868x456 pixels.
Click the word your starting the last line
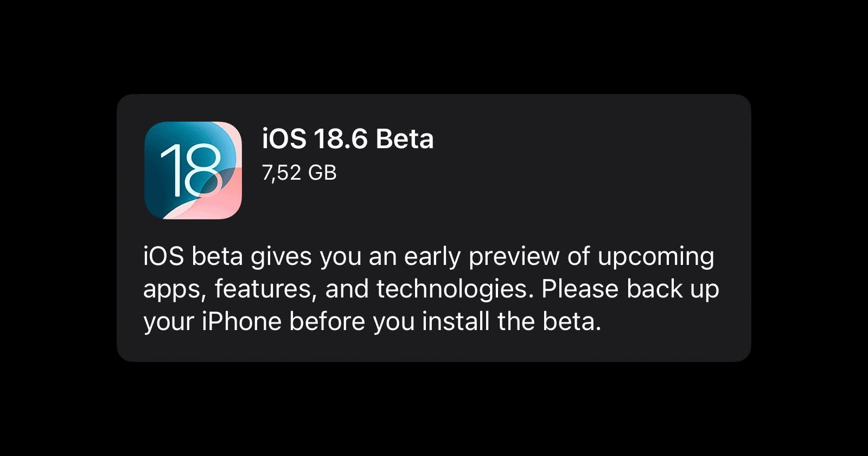(169, 322)
